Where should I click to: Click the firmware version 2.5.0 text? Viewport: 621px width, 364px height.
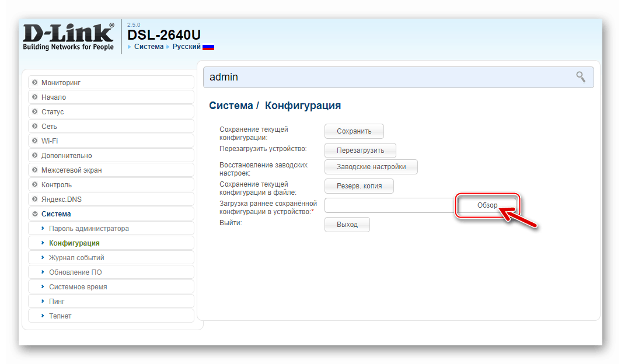point(134,24)
